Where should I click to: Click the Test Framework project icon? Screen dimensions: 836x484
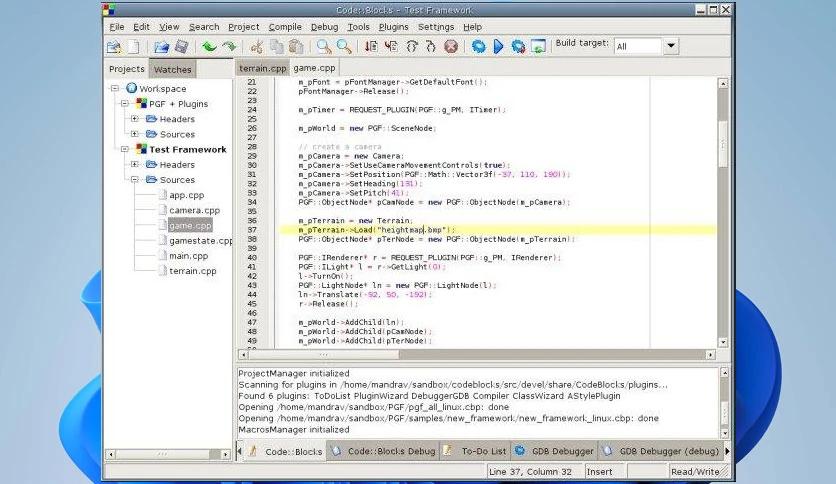[141, 149]
